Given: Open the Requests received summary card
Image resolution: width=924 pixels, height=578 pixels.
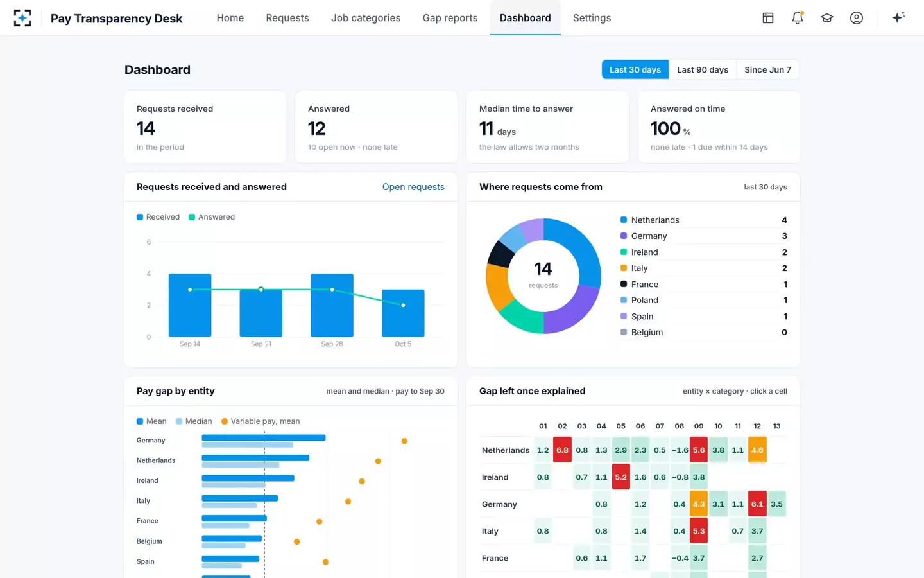Looking at the screenshot, I should (x=205, y=127).
